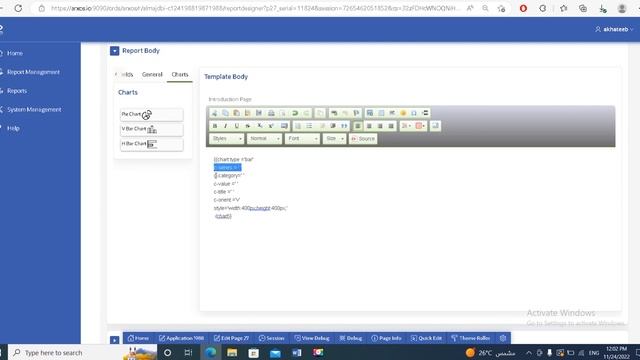Open the Styles dropdown
The height and width of the screenshot is (360, 640).
(x=227, y=139)
